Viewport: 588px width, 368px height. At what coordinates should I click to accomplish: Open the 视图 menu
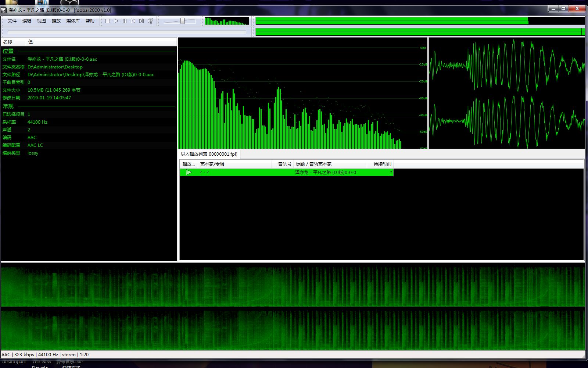[42, 21]
